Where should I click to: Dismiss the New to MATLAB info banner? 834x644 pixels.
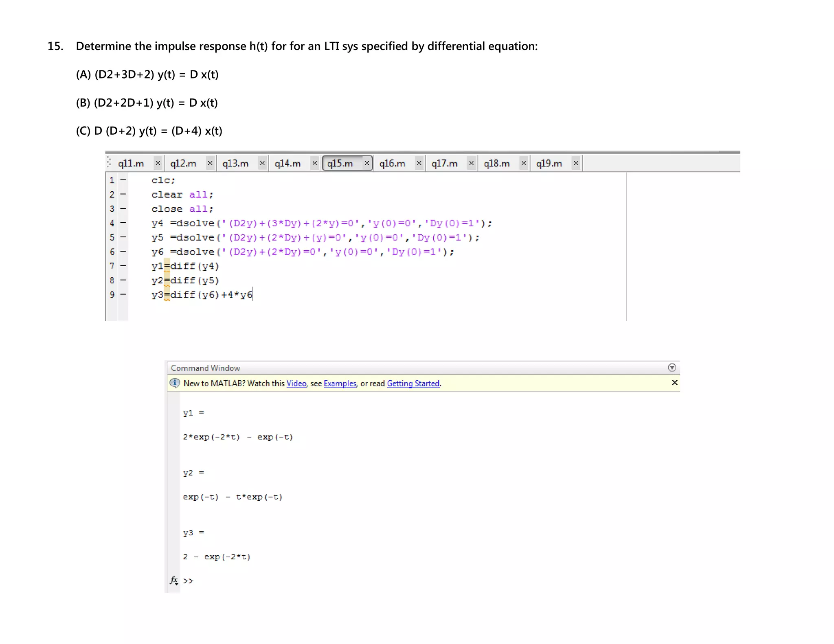[x=674, y=383]
